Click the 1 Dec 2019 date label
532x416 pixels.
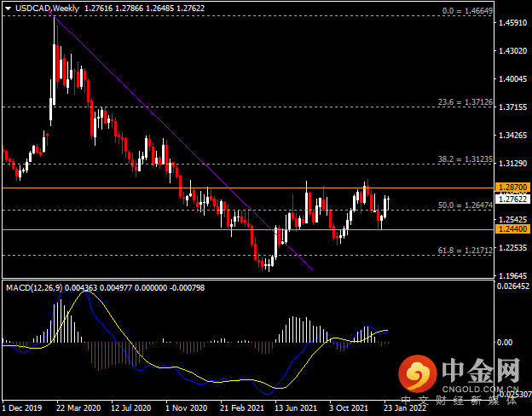click(22, 407)
